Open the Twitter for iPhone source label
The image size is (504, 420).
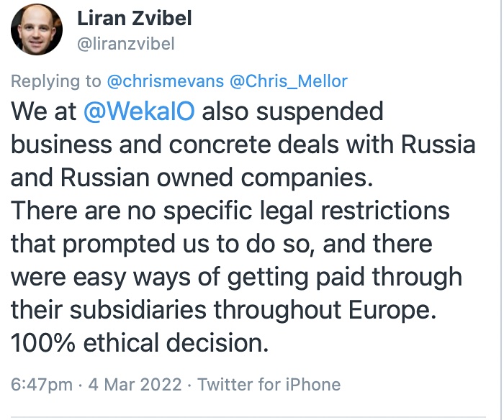pyautogui.click(x=269, y=384)
